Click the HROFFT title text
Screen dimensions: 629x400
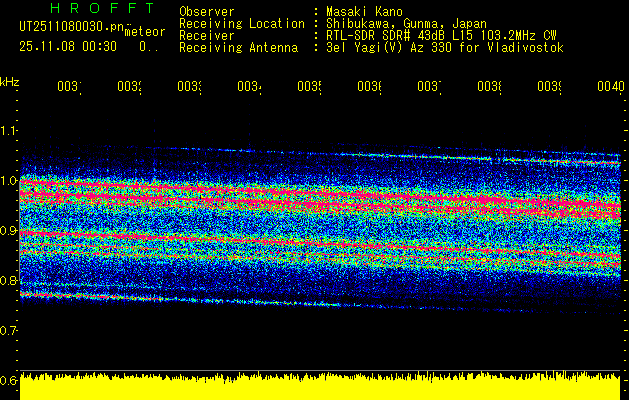click(x=102, y=8)
